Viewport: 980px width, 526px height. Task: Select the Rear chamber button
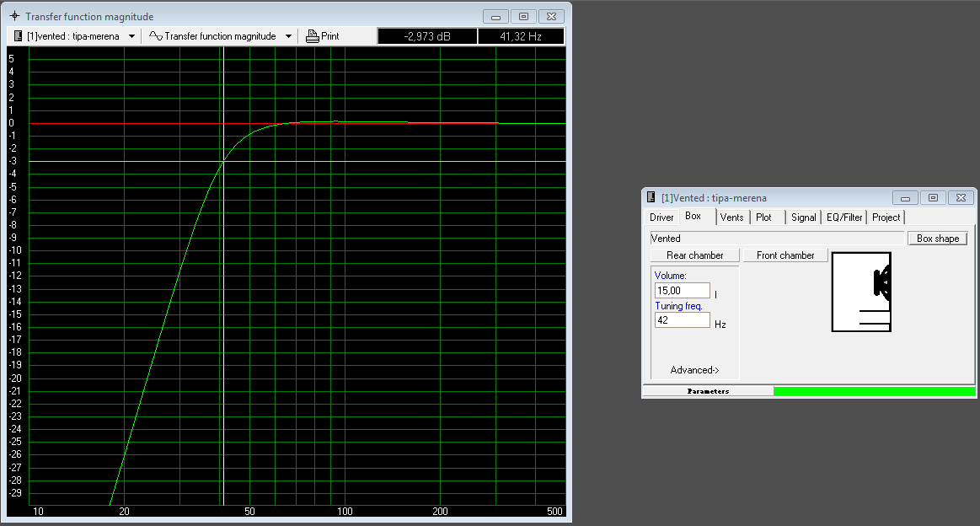pyautogui.click(x=695, y=255)
